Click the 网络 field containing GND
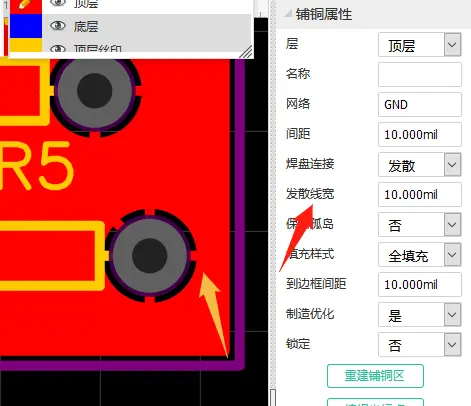The image size is (471, 406). 420,105
